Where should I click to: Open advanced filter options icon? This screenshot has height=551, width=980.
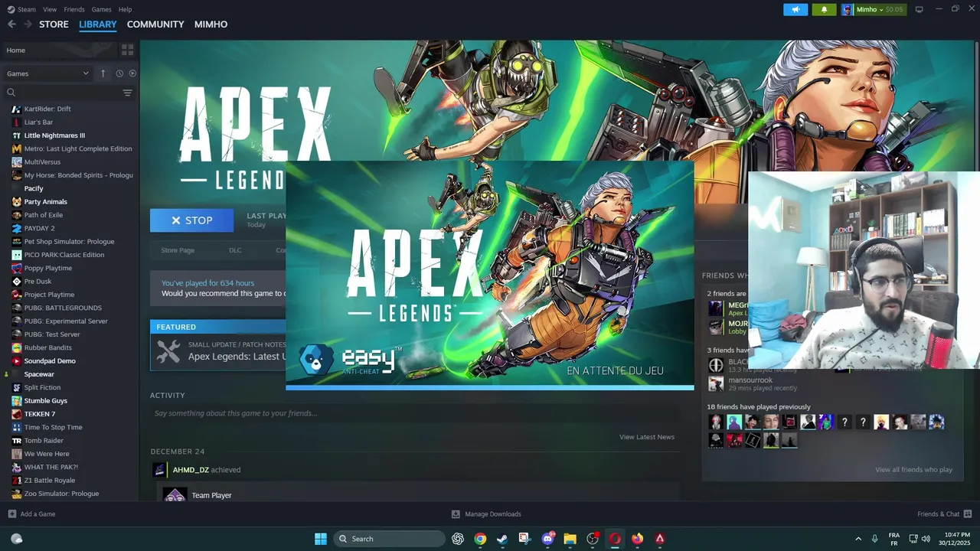128,93
